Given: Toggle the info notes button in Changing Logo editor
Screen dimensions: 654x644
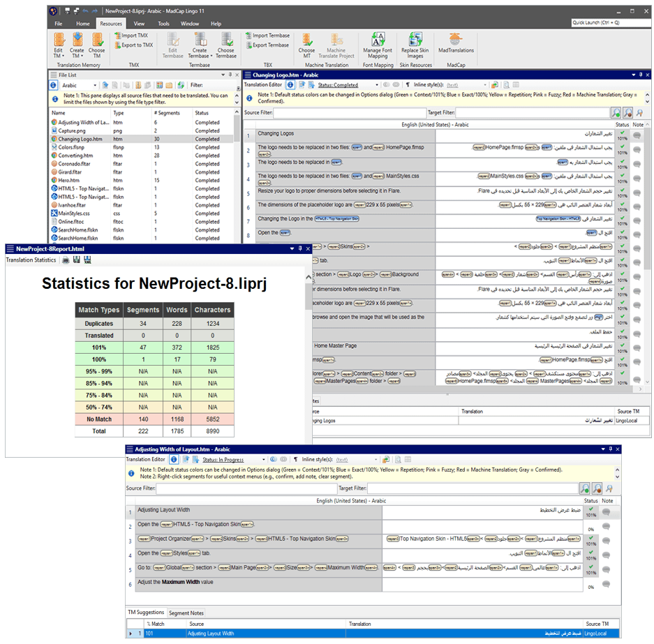Looking at the screenshot, I should pyautogui.click(x=290, y=84).
